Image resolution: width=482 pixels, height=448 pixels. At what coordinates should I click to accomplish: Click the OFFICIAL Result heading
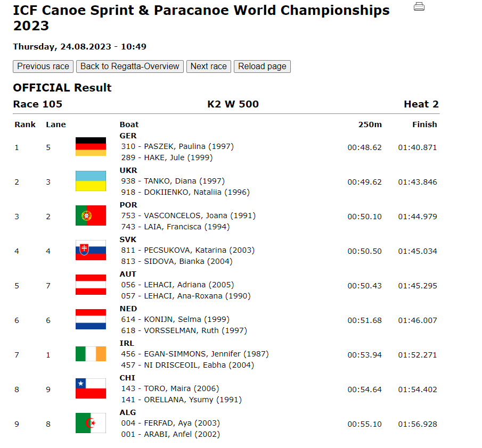click(62, 88)
